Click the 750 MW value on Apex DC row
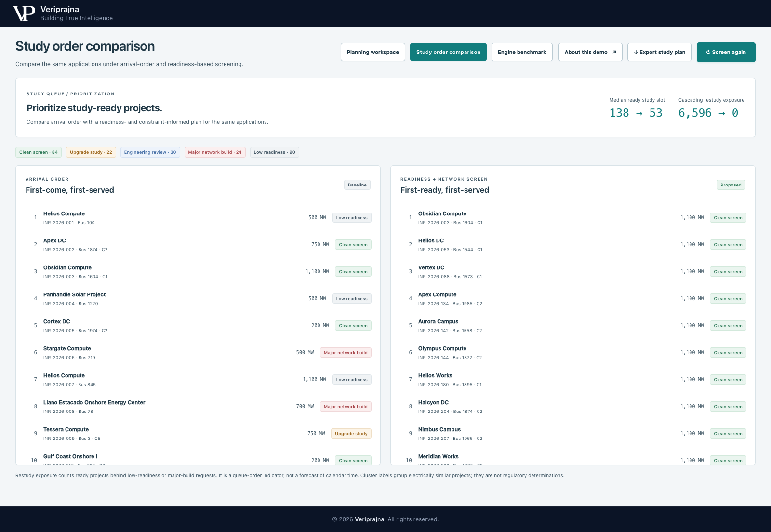This screenshot has width=771, height=532. [x=320, y=245]
